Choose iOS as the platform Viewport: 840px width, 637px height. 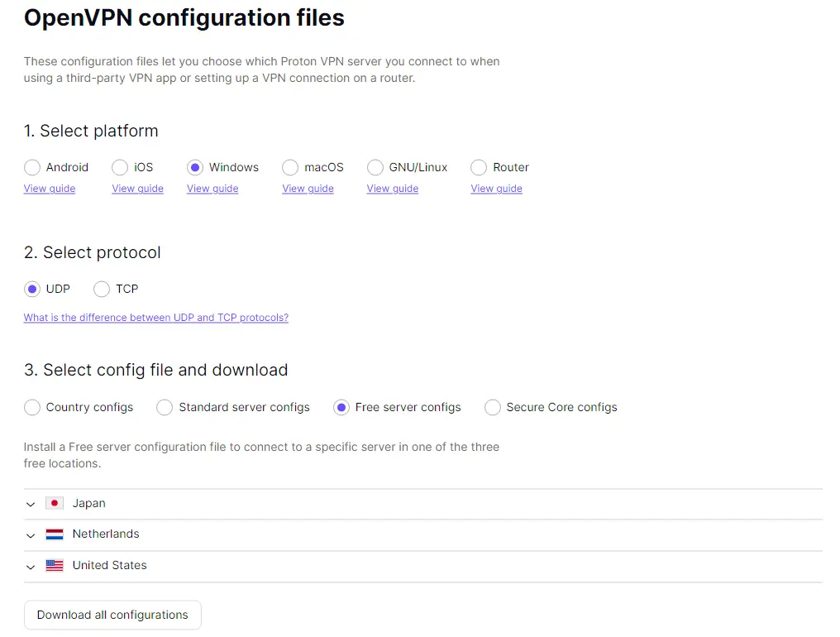point(120,167)
